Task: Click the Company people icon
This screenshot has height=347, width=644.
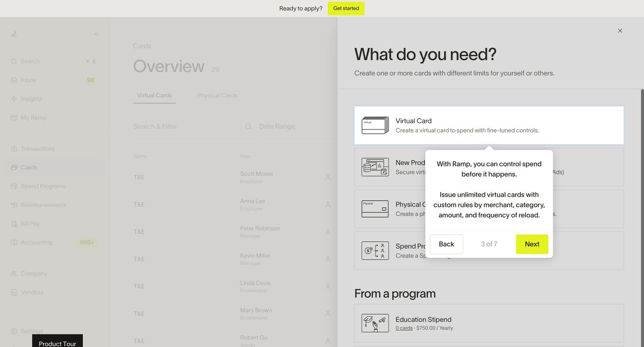Action: tap(14, 274)
